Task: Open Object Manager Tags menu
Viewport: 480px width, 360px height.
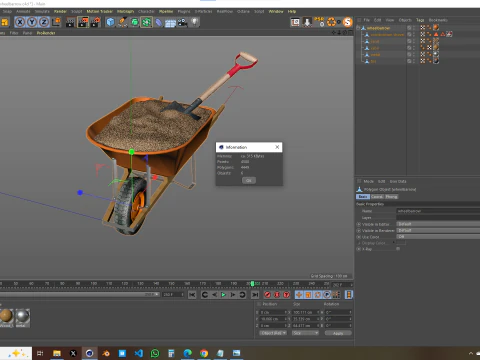Action: pos(420,20)
